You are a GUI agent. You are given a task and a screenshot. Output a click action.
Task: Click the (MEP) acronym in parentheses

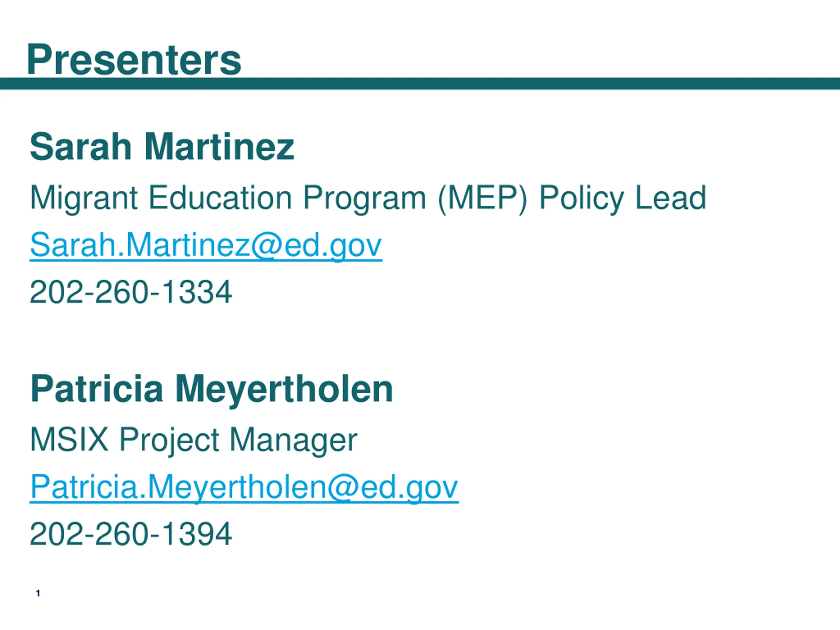coord(483,198)
